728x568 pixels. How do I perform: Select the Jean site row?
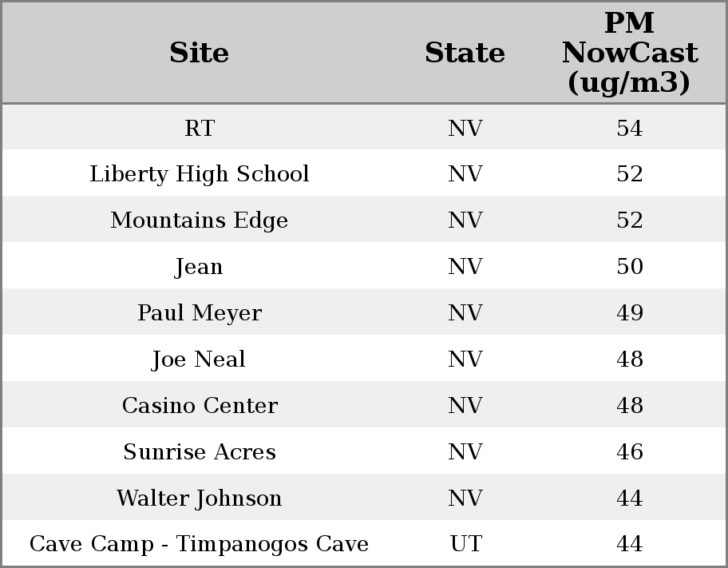click(199, 267)
